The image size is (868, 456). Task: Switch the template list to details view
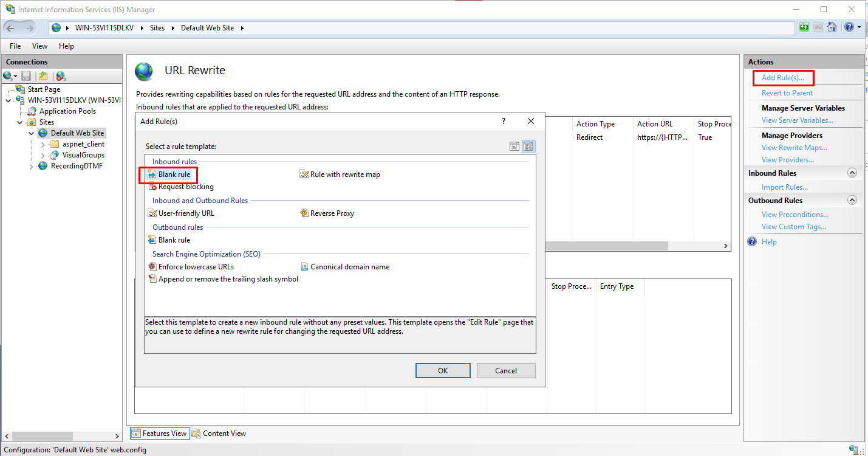(514, 147)
